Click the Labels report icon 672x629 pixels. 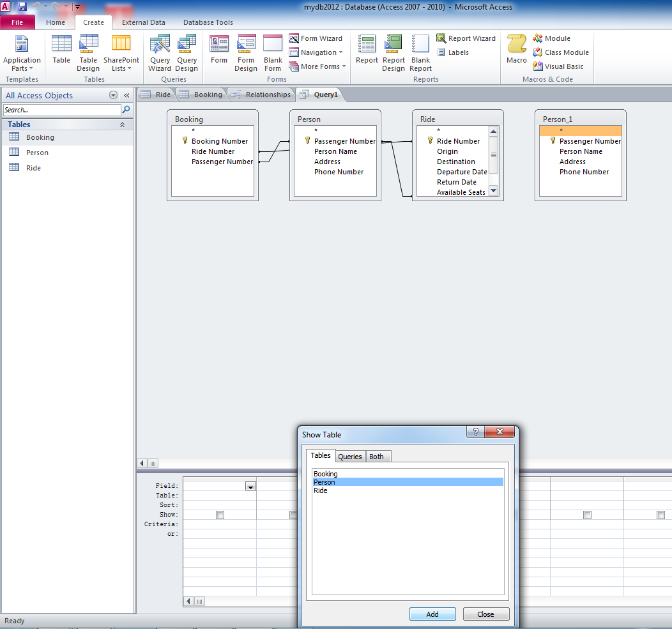pos(453,52)
